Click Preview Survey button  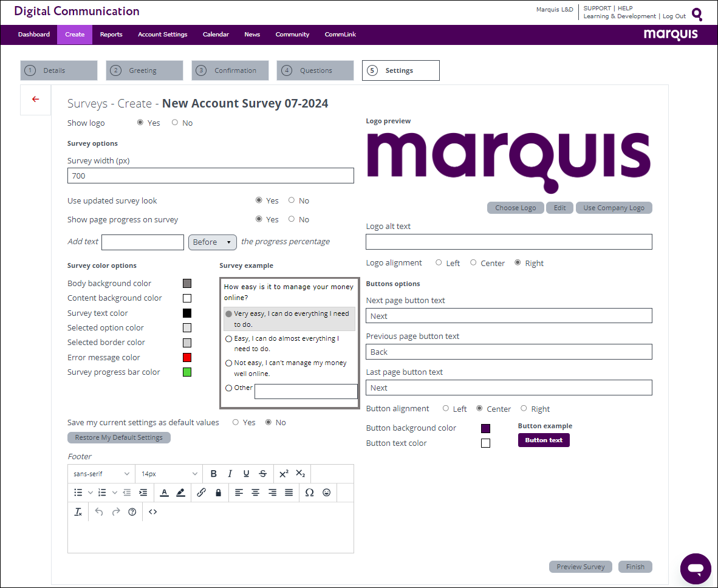tap(580, 567)
